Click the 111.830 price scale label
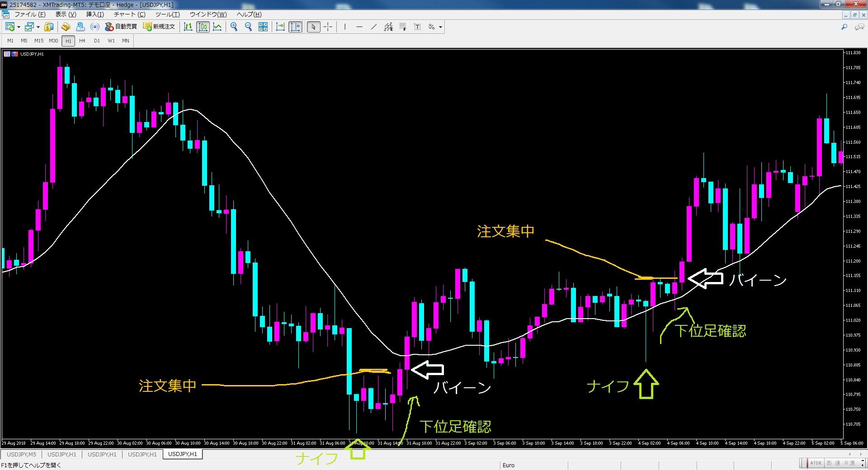Screen dimensions: 868x470 coord(854,53)
